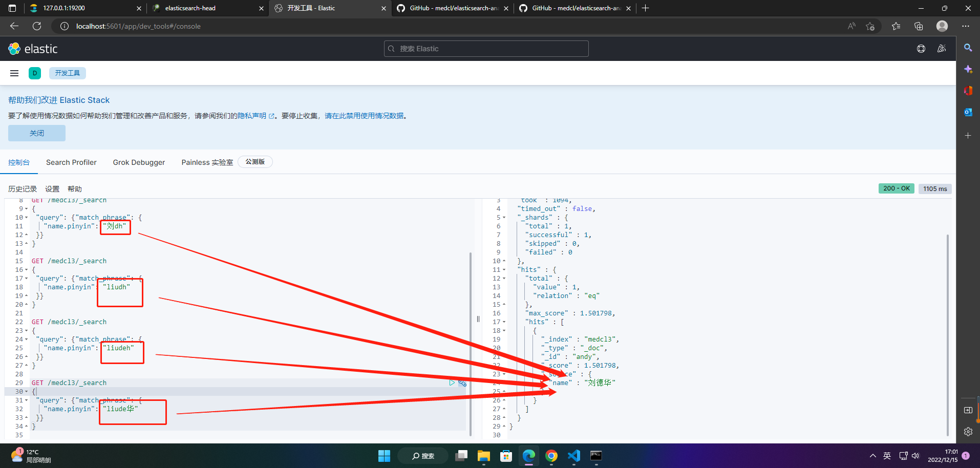Open Edge sidebar Copilot sparkle icon

coord(968,69)
